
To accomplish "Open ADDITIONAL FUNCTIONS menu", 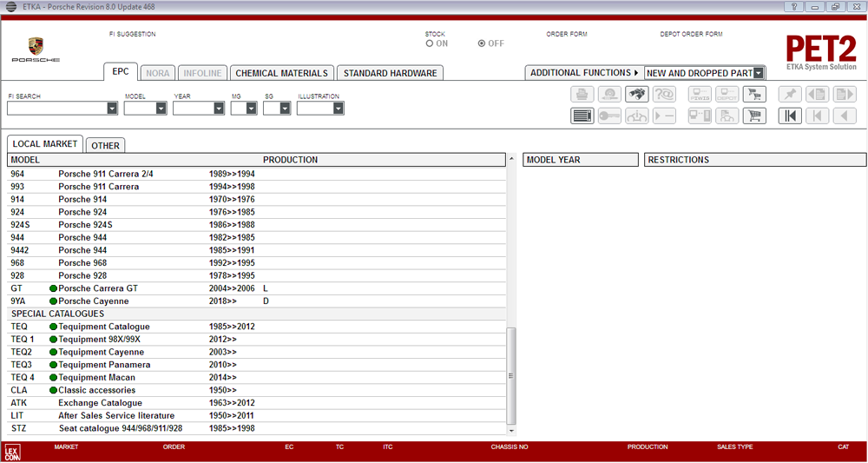I will coord(584,73).
